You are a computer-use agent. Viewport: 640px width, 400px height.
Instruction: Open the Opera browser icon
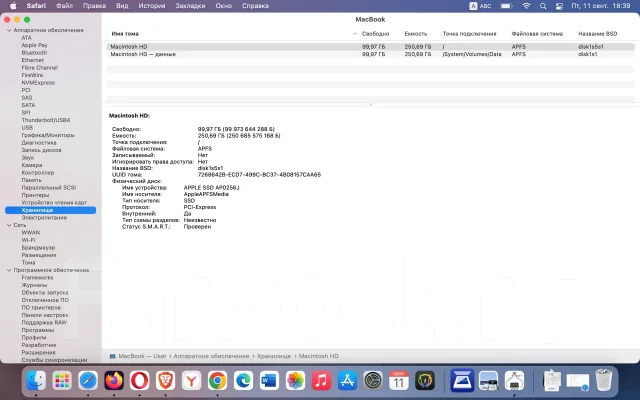tap(140, 381)
